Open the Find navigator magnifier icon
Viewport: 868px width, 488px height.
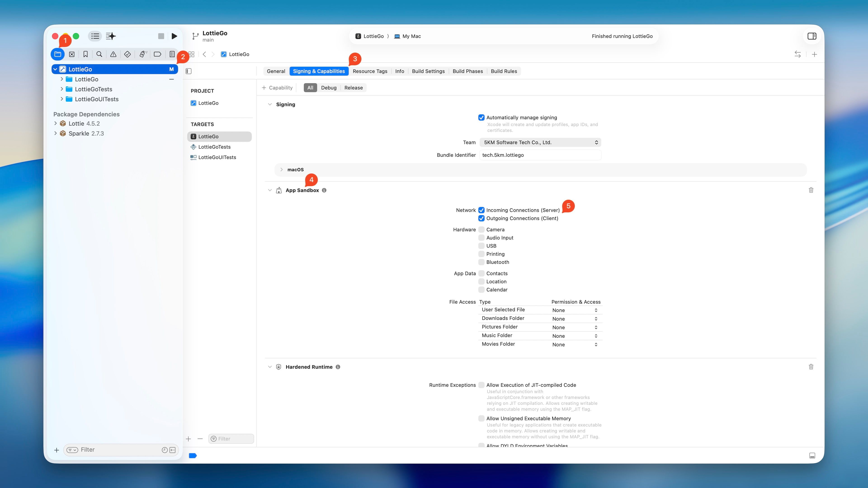(x=99, y=54)
